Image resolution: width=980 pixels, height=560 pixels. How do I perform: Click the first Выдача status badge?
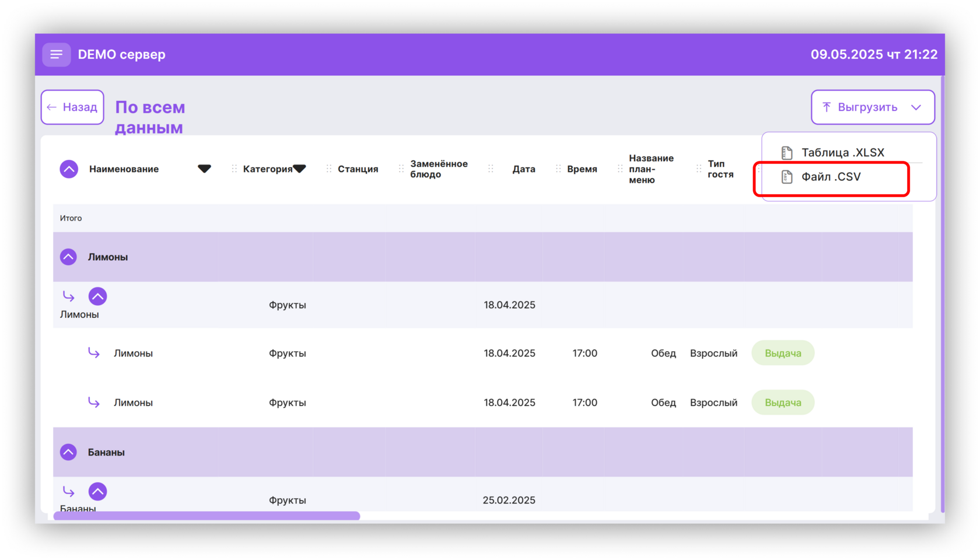tap(783, 353)
